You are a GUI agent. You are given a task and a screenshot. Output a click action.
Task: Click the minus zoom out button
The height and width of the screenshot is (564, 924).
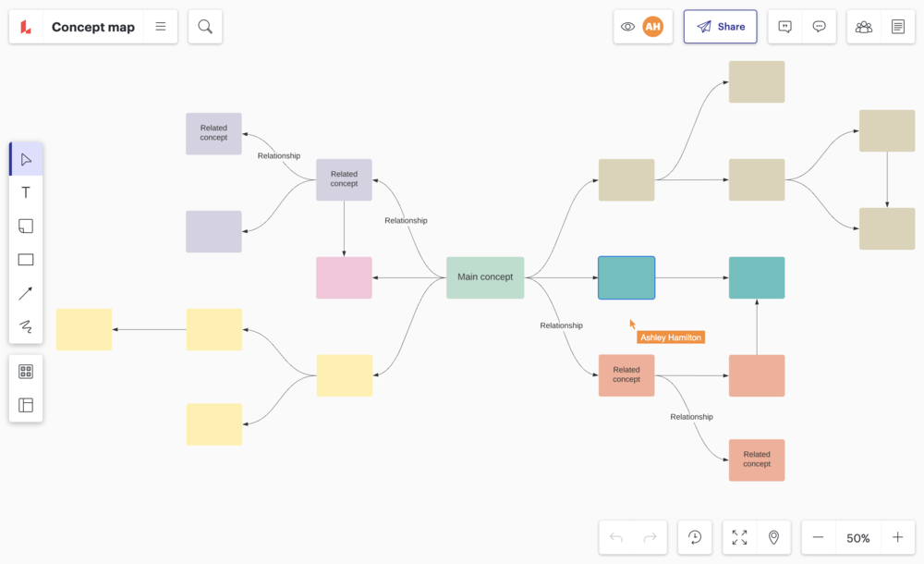click(818, 538)
